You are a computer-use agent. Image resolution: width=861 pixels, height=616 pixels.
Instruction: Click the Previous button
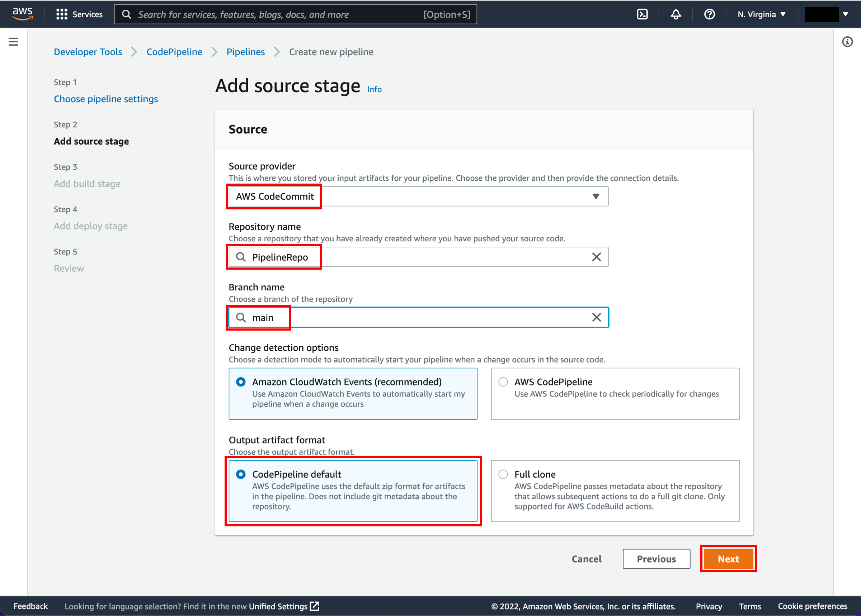click(656, 559)
